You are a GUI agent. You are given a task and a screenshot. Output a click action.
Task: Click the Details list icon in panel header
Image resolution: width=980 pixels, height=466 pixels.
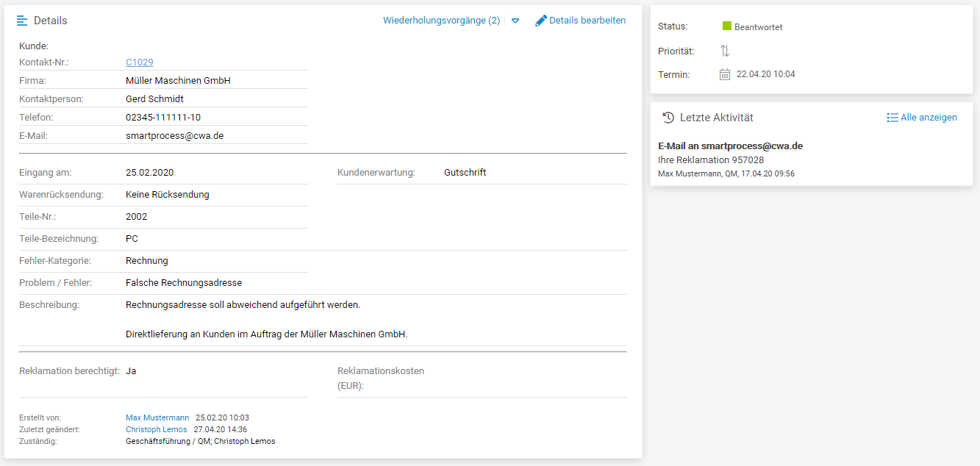[22, 21]
